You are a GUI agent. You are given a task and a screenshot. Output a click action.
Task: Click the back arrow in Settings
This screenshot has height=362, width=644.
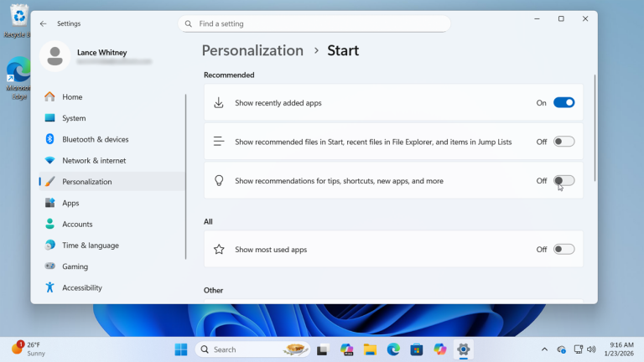(x=44, y=23)
